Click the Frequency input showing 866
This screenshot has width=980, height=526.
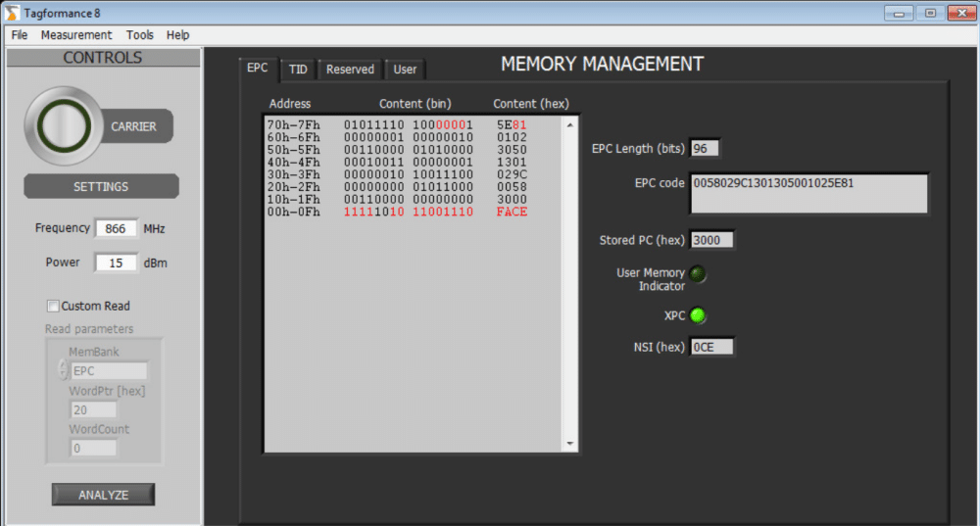click(x=116, y=228)
